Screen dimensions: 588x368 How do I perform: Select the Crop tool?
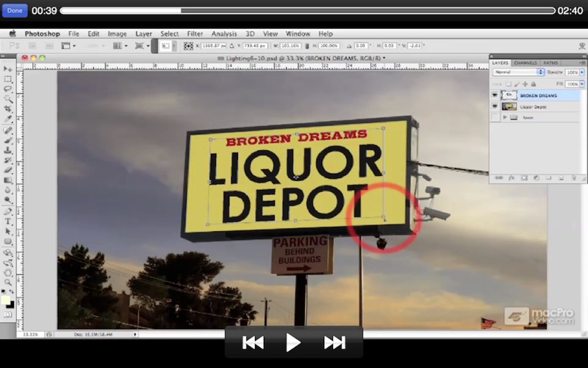point(7,109)
